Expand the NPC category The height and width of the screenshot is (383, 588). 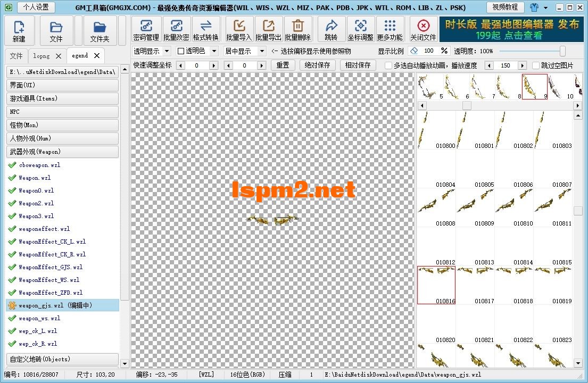(x=62, y=112)
